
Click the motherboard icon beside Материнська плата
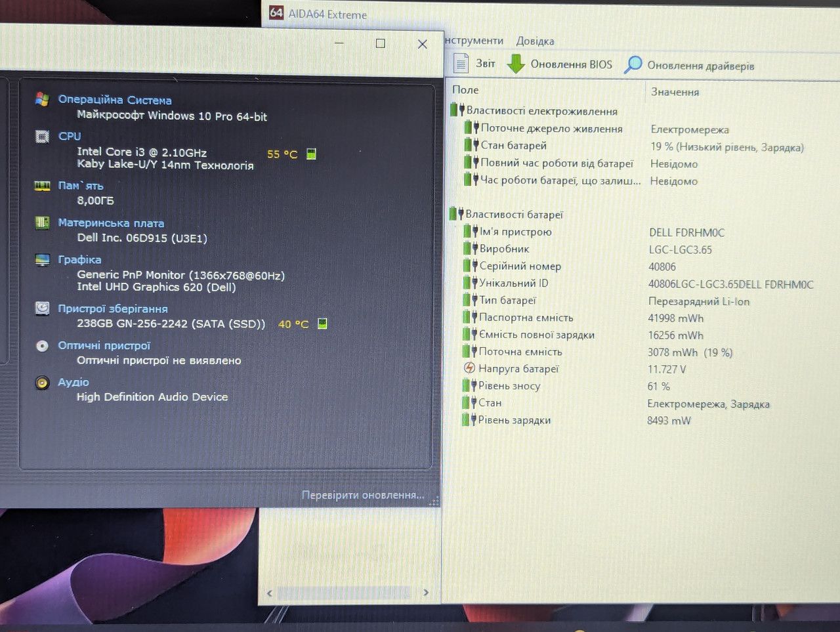click(x=42, y=223)
